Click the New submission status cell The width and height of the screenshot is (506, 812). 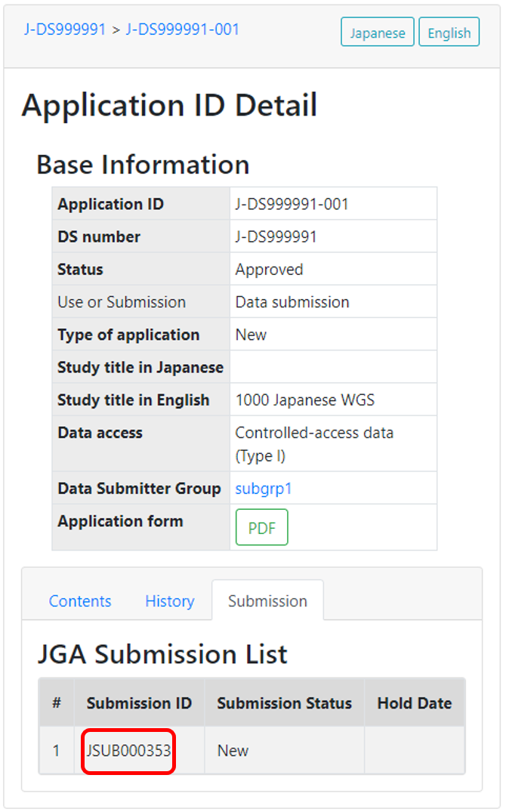233,751
